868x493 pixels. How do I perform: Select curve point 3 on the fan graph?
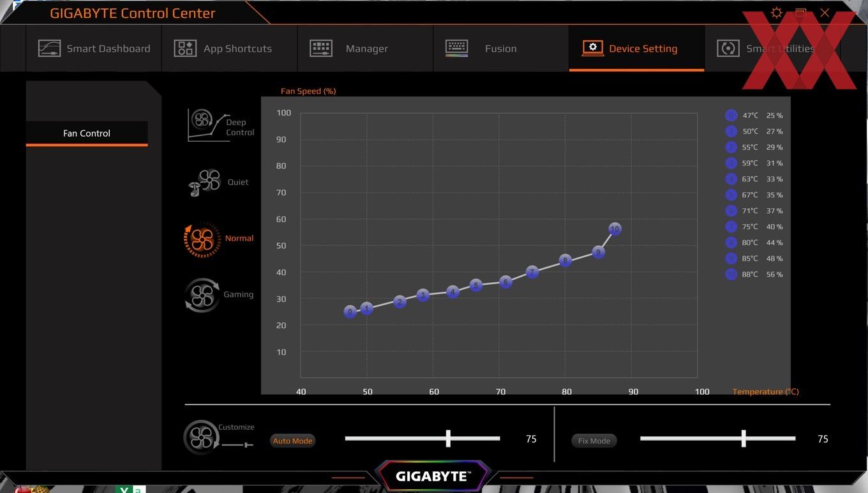(423, 295)
